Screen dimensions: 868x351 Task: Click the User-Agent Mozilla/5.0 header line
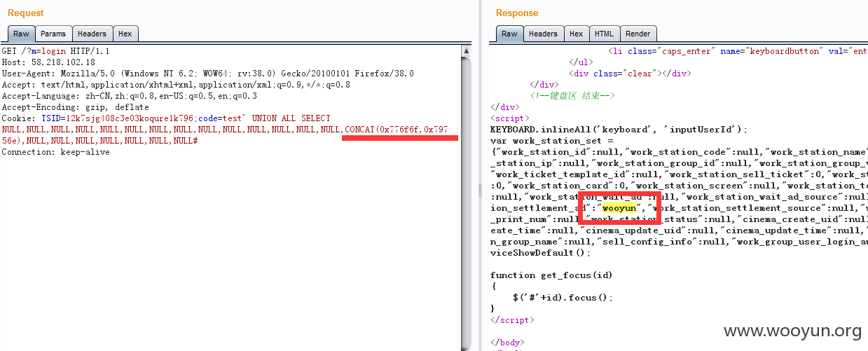tap(207, 74)
